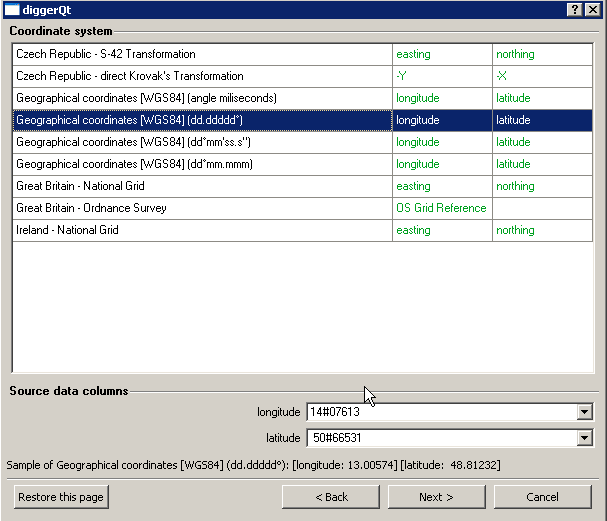Screen dimensions: 607x521
Task: Pick Ireland - National Grid coordinate system
Action: click(200, 230)
